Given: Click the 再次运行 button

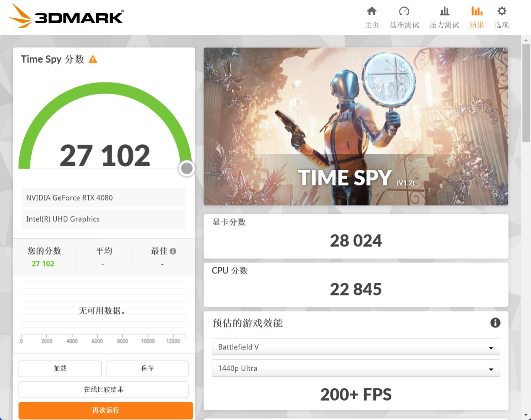Looking at the screenshot, I should (x=105, y=410).
